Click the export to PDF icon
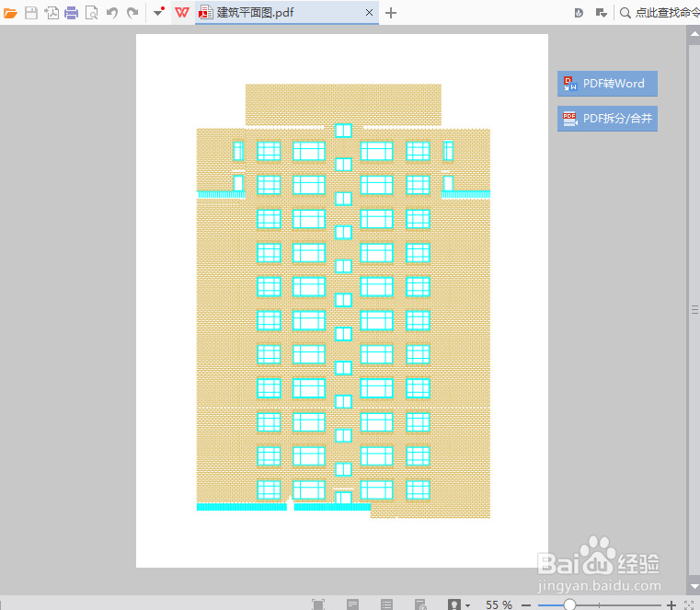The image size is (700, 610). [x=52, y=13]
